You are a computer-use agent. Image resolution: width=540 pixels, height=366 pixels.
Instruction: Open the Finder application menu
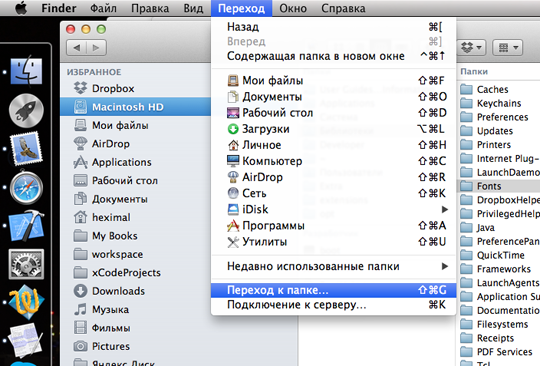(59, 8)
